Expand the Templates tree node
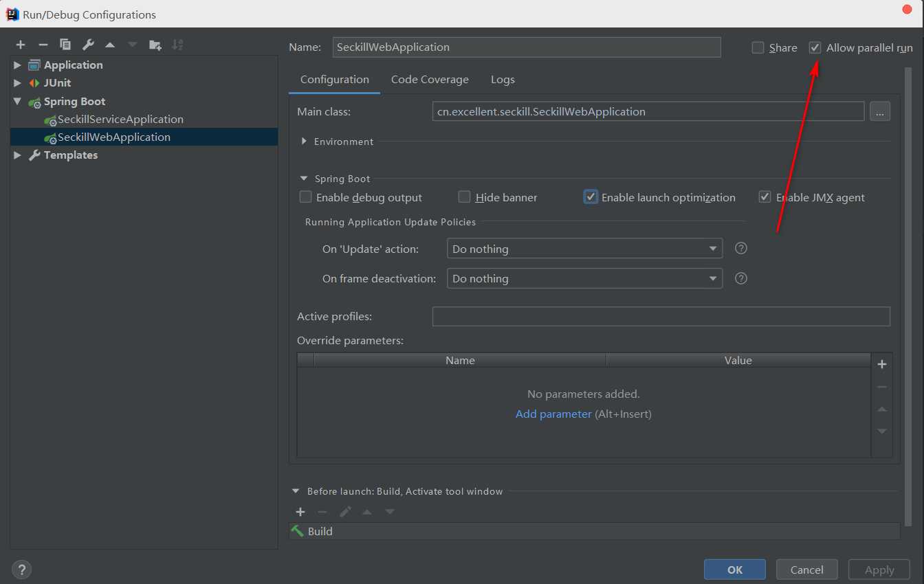The width and height of the screenshot is (924, 584). (18, 155)
